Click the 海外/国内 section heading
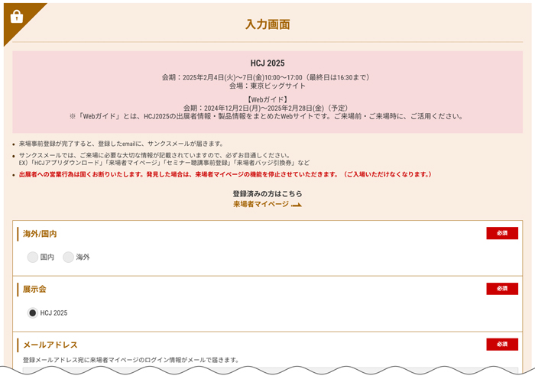The width and height of the screenshot is (535, 392). [x=40, y=234]
